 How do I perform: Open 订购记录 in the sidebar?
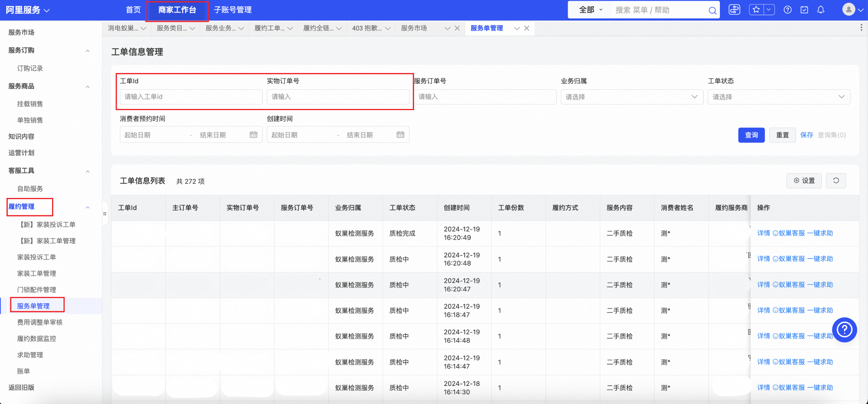[30, 68]
